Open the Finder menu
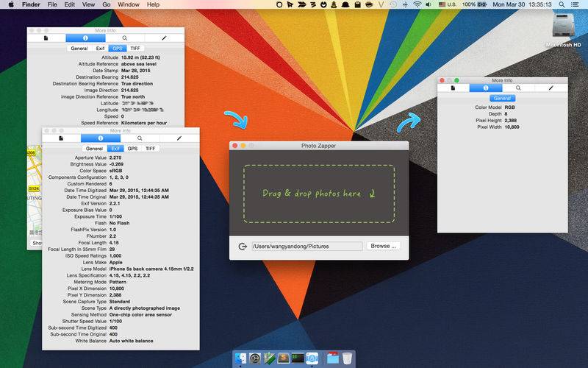This screenshot has width=588, height=368. [x=31, y=4]
